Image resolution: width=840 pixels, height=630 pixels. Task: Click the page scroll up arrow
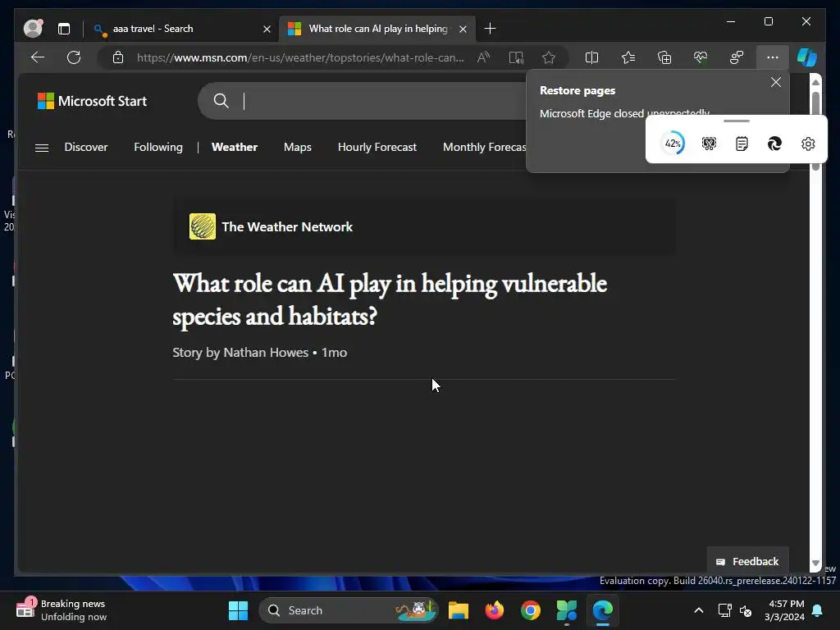pos(816,82)
